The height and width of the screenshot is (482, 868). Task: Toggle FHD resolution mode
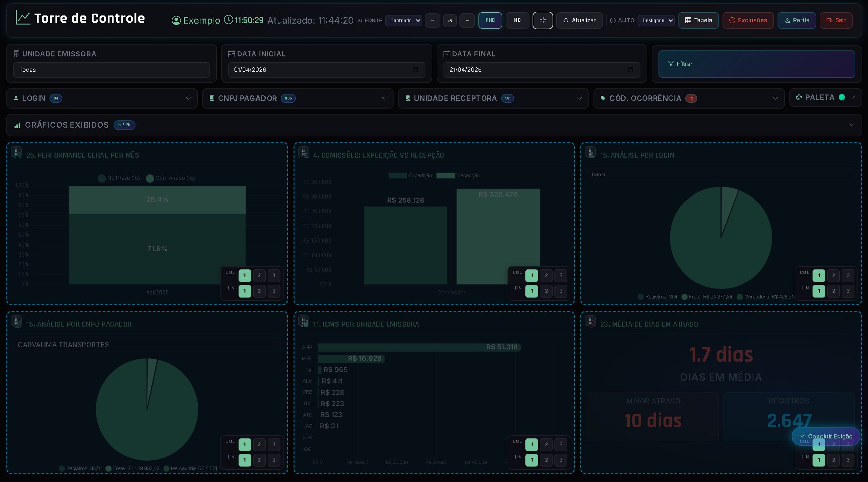coord(490,20)
